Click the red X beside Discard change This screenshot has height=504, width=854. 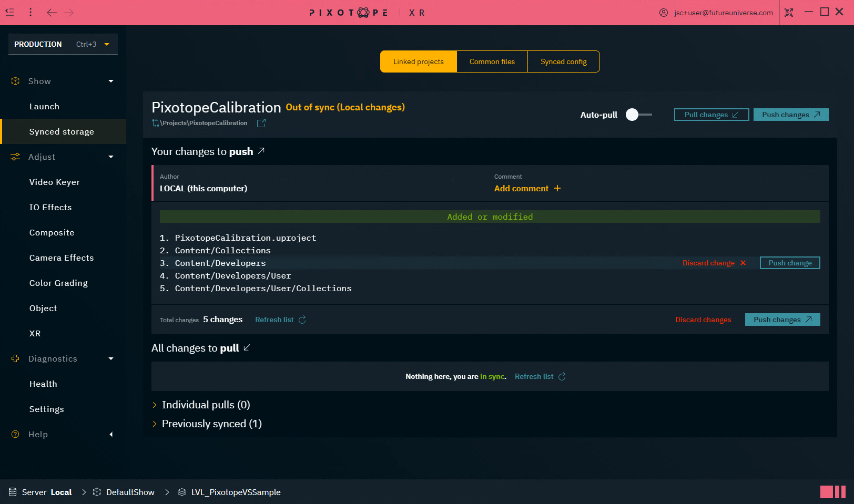click(x=743, y=263)
